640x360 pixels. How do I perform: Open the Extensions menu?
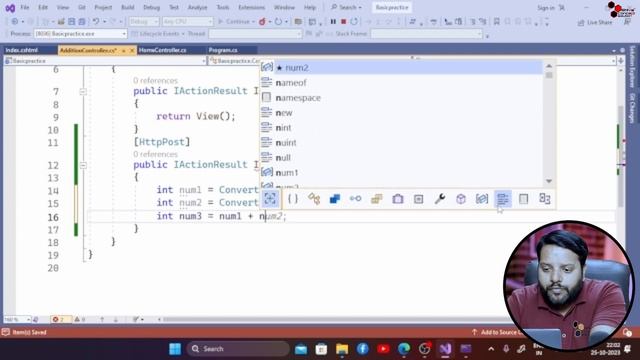point(251,7)
